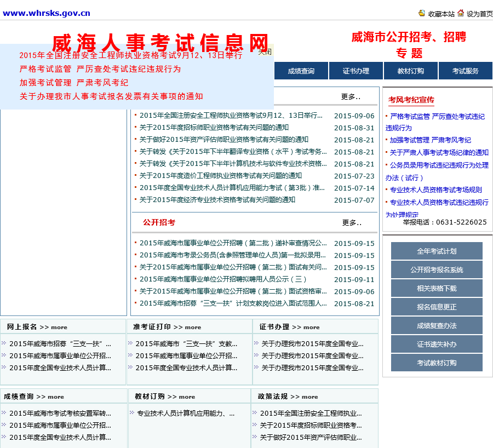Open the 教材订购 navigation tab
This screenshot has width=493, height=448.
click(411, 71)
